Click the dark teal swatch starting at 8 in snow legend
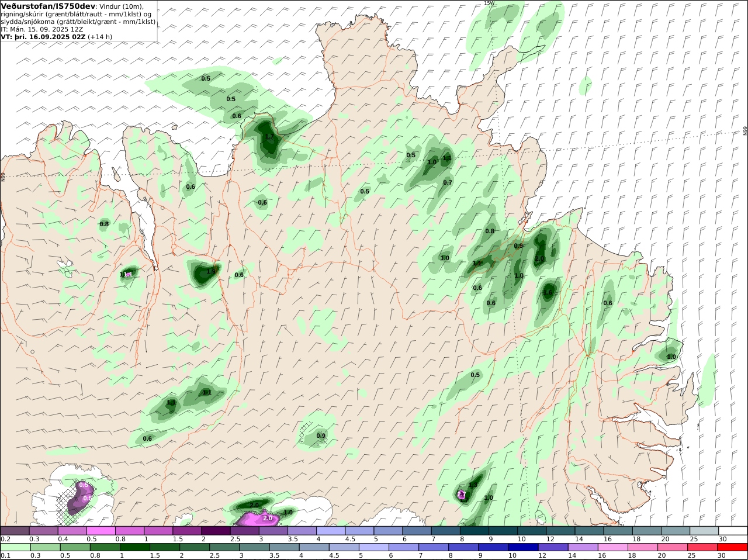This screenshot has width=748, height=560. point(474,530)
